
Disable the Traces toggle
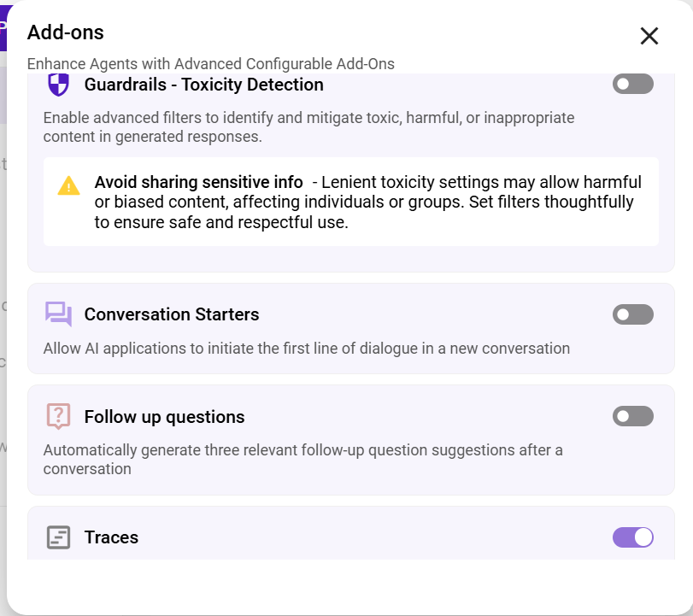coord(632,537)
